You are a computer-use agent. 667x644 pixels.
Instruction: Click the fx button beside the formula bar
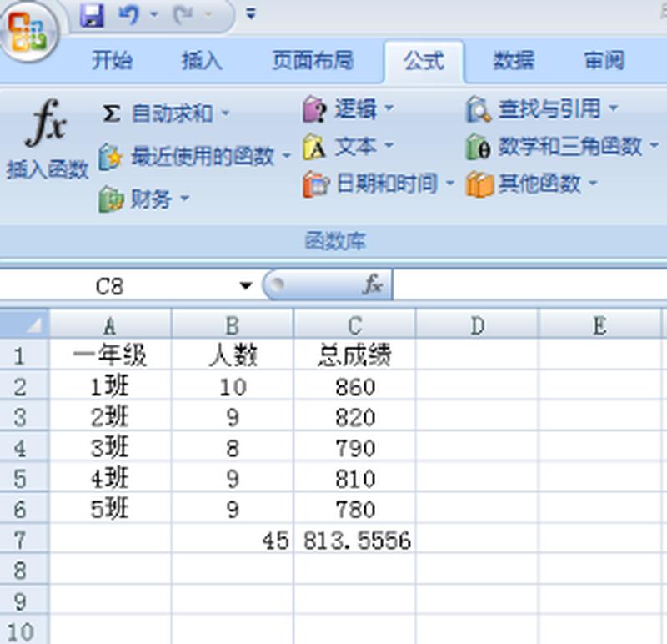click(x=373, y=284)
